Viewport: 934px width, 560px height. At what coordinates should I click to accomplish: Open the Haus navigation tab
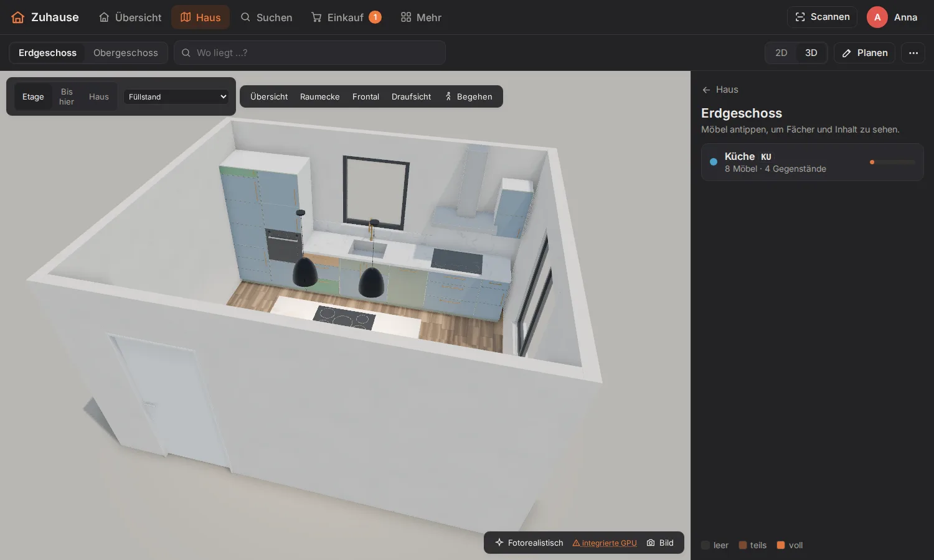[200, 17]
